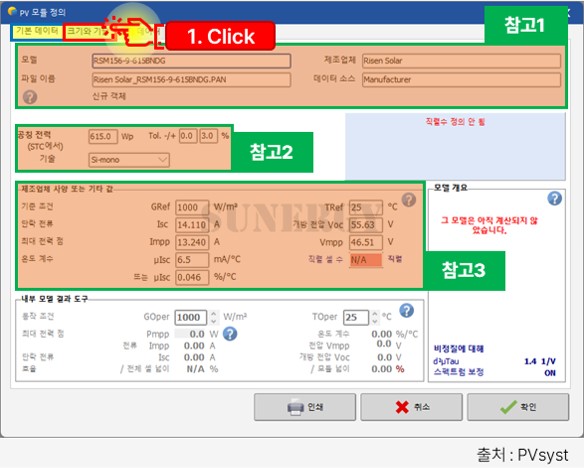
Task: Click the 직렬 셀 수 N/A field
Action: click(x=366, y=260)
